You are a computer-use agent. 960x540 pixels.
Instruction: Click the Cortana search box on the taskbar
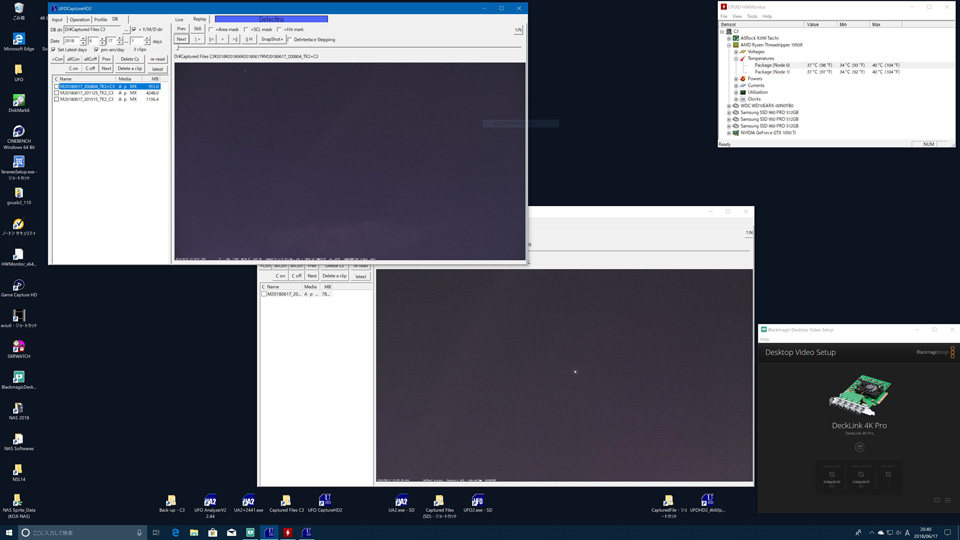coord(82,533)
